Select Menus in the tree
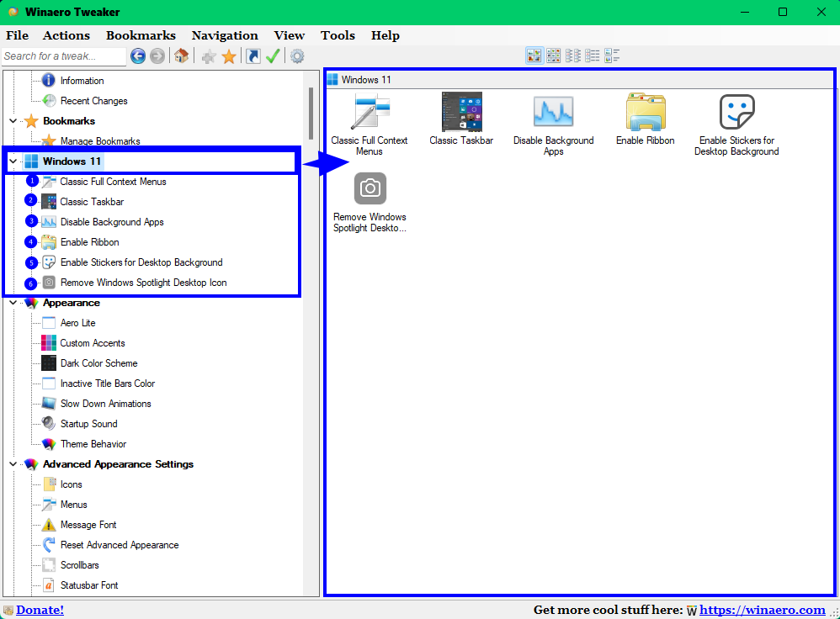 (x=73, y=505)
